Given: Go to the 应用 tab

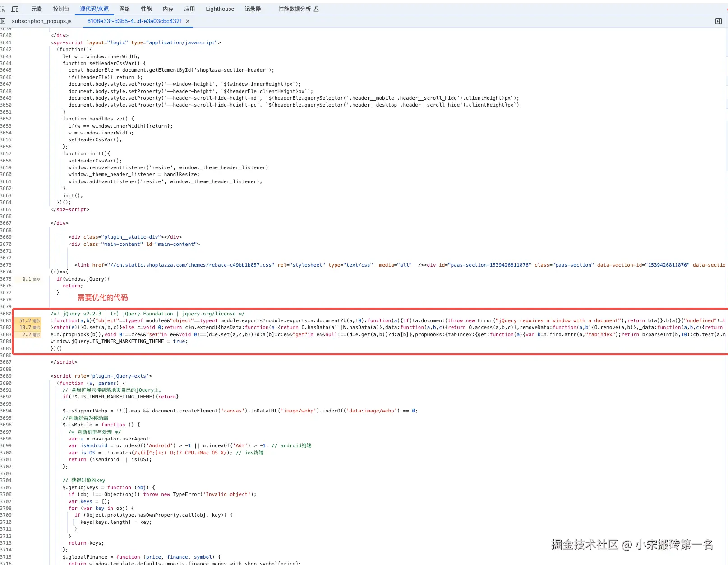Looking at the screenshot, I should pyautogui.click(x=189, y=9).
